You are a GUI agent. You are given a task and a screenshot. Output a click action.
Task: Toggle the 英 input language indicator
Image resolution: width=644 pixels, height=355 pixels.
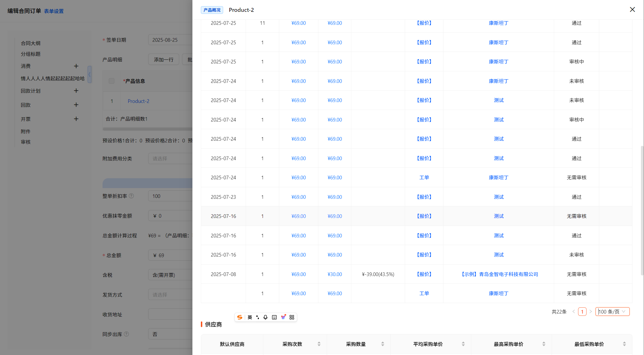(250, 317)
